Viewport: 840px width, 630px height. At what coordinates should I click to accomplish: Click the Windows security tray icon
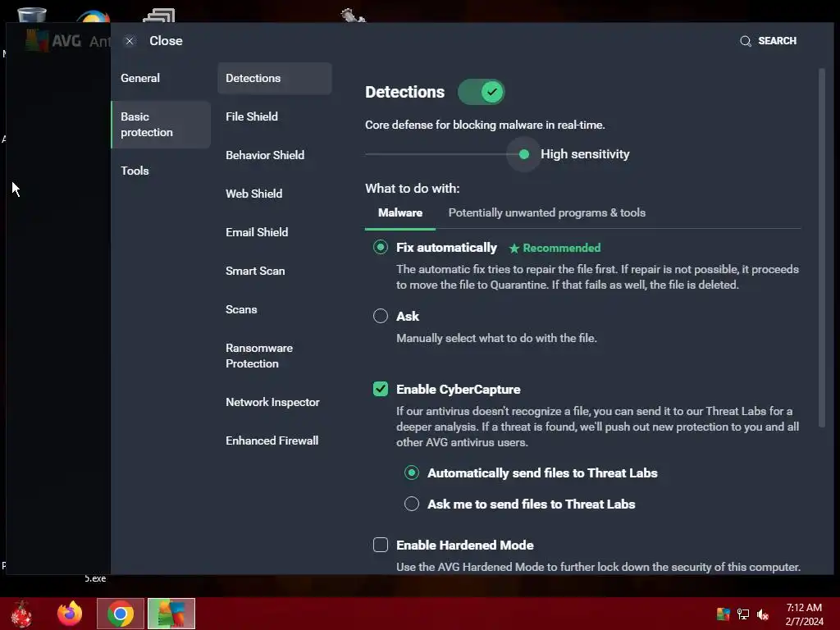click(x=724, y=614)
